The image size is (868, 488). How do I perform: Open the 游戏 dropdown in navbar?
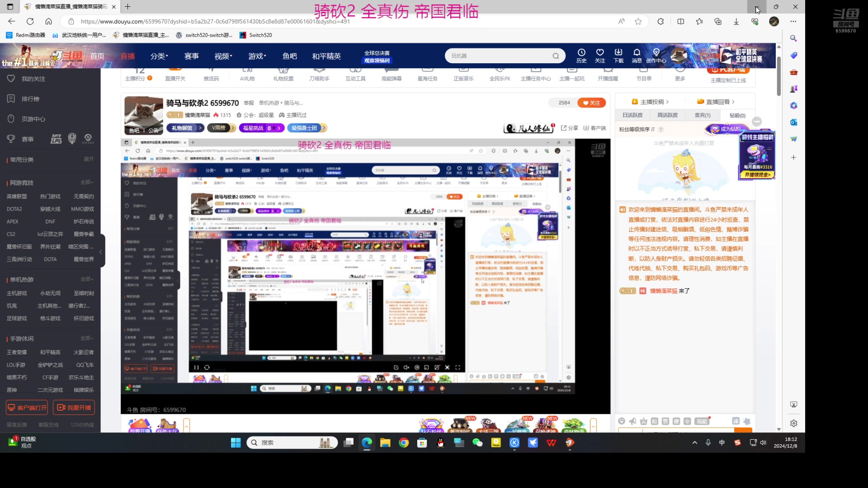click(x=257, y=56)
